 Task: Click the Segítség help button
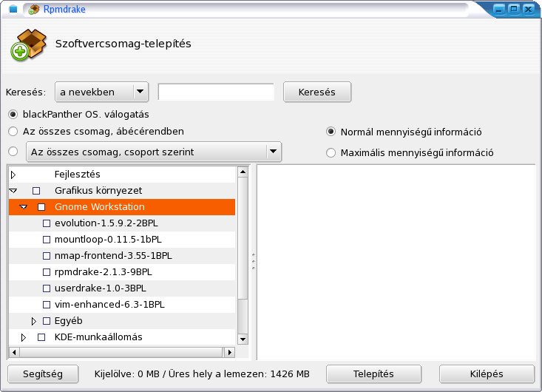coord(43,374)
